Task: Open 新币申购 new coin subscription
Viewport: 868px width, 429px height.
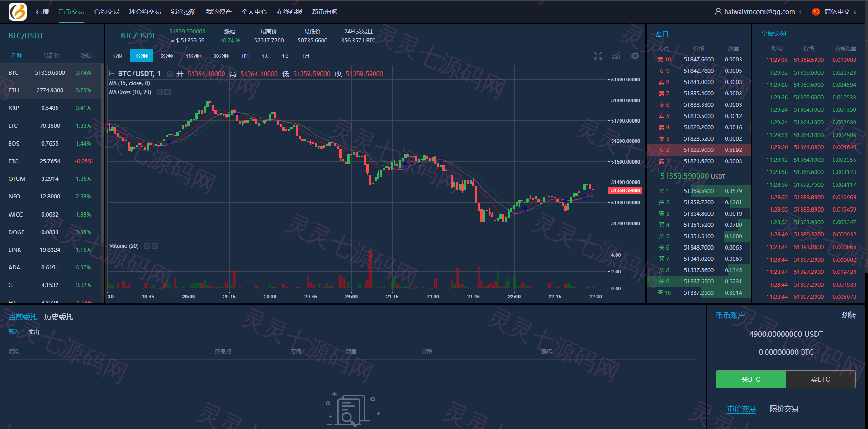Action: (x=325, y=12)
